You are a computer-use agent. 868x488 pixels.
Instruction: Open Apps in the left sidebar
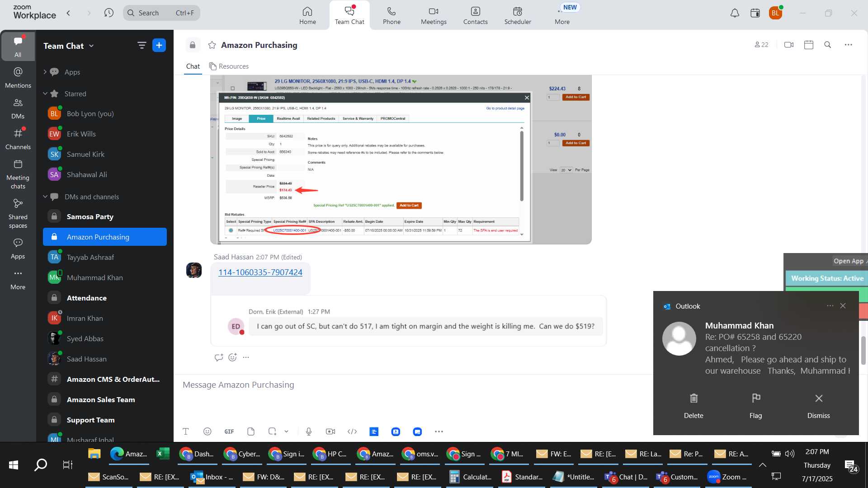point(18,249)
